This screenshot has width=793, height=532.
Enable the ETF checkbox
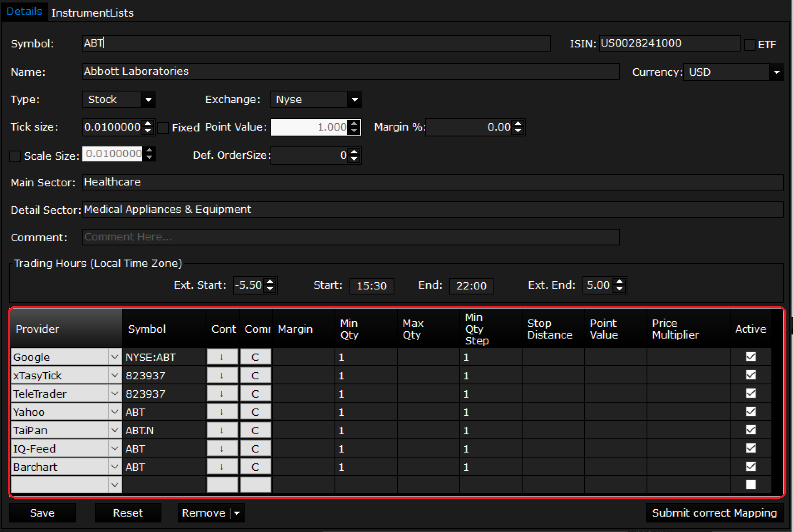tap(749, 45)
